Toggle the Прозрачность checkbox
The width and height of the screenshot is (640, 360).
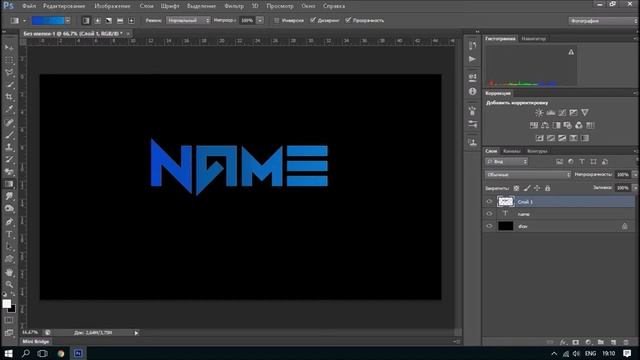(348, 20)
